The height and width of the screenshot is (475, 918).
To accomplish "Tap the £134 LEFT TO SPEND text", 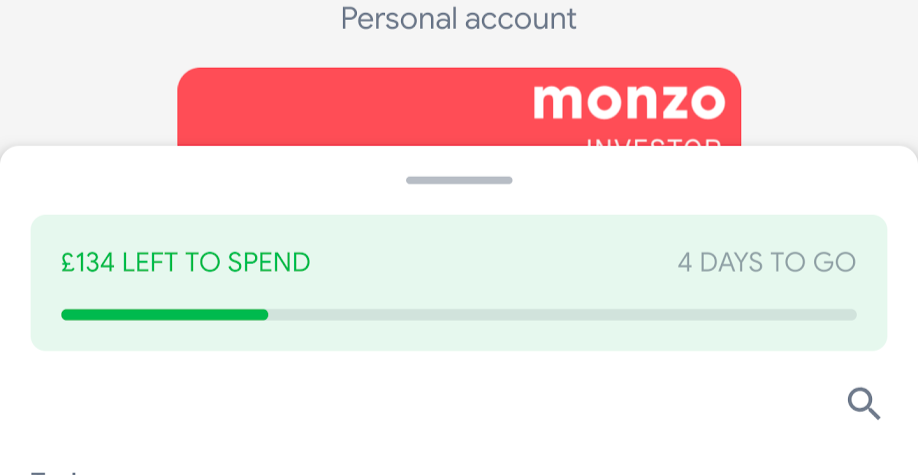I will pyautogui.click(x=186, y=262).
